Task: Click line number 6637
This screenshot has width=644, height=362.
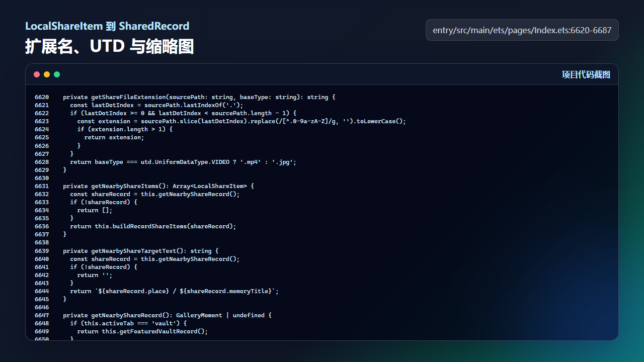Action: point(42,234)
